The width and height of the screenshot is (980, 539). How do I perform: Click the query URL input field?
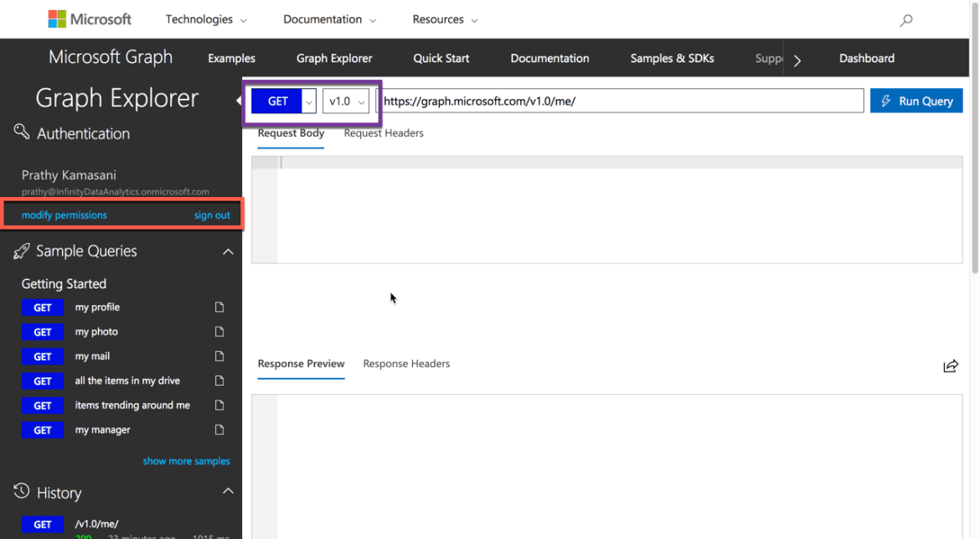[620, 101]
